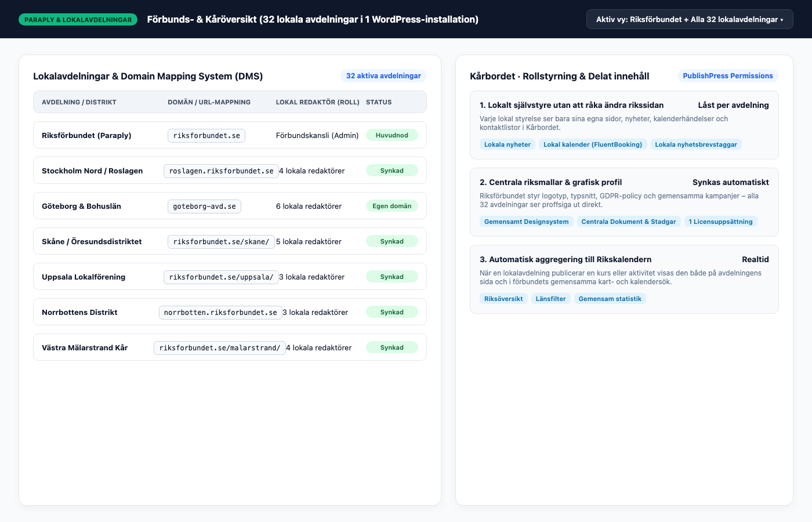
Task: Select Norrbottens Distrikt department
Action: (79, 312)
